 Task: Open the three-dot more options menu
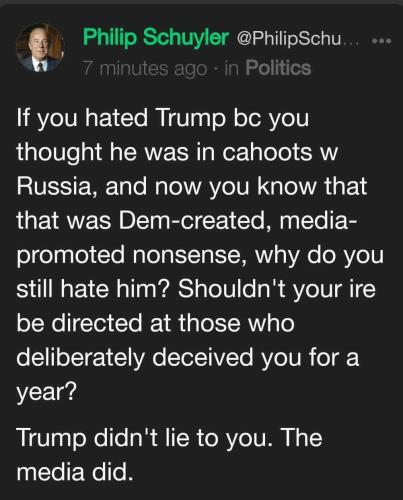point(381,42)
